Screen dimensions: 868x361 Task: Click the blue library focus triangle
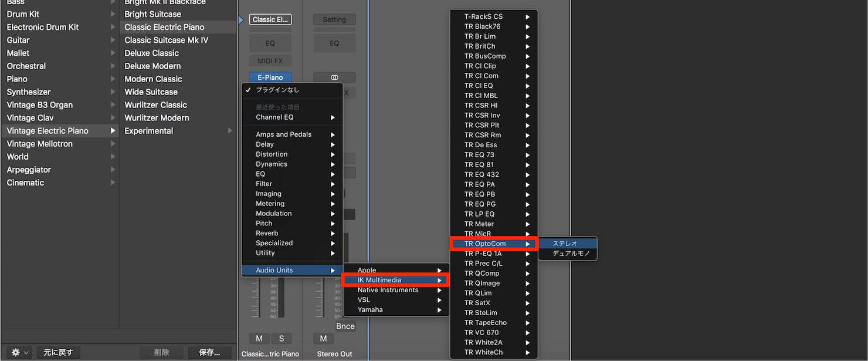click(241, 20)
